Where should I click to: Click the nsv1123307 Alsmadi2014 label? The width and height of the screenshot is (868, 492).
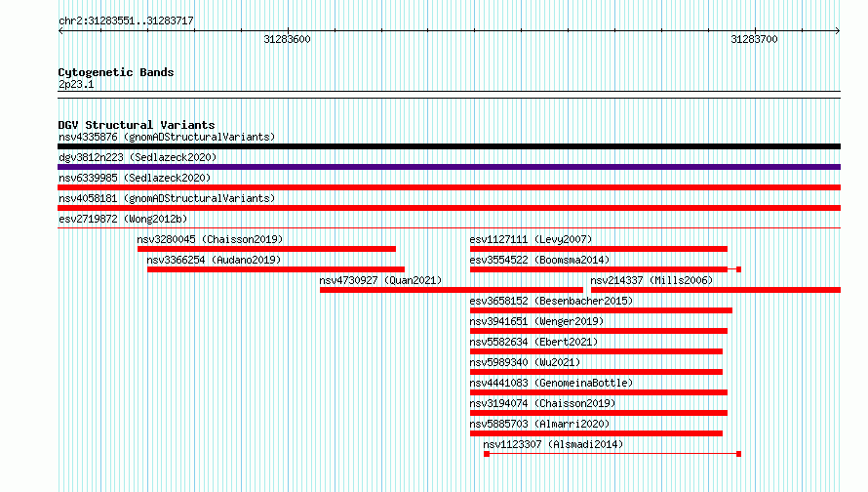[553, 444]
